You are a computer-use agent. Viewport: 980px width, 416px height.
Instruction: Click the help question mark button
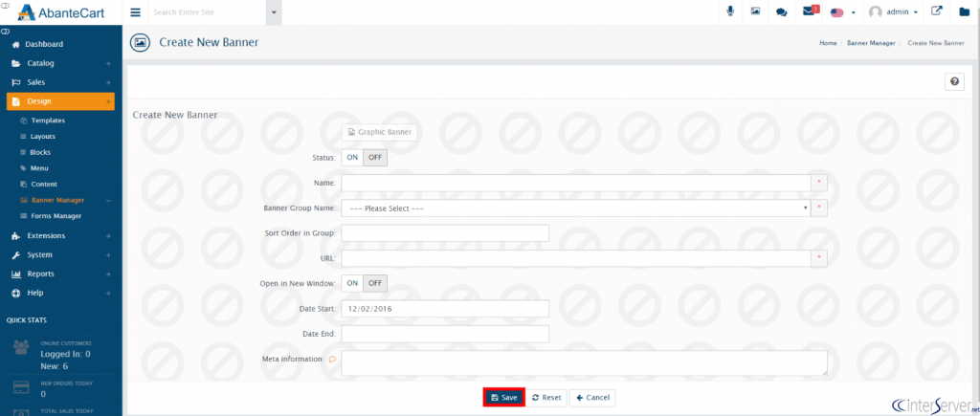pos(954,81)
